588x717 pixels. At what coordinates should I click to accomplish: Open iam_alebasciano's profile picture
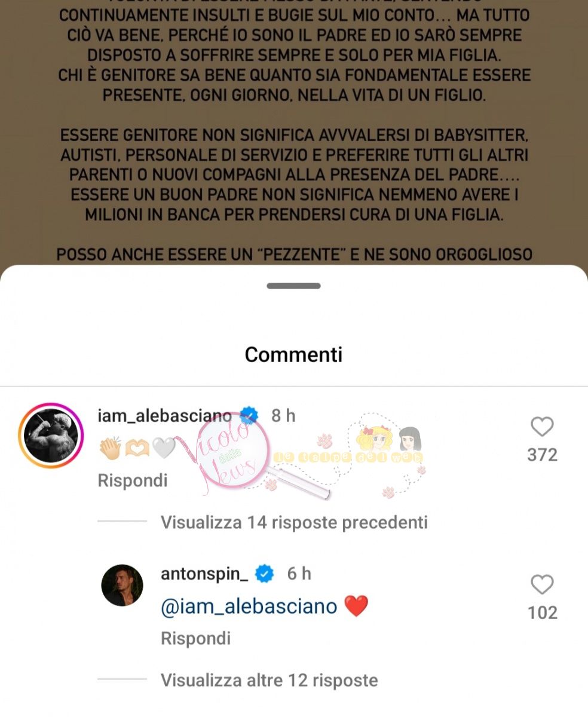[x=52, y=436]
